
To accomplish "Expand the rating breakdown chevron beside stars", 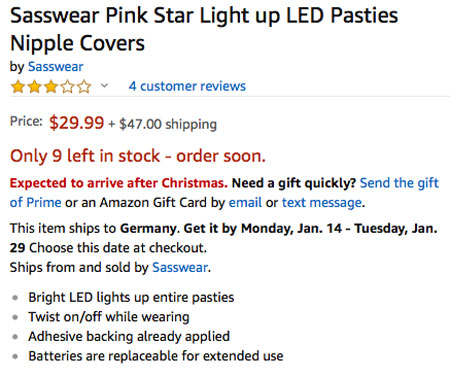I will pyautogui.click(x=104, y=86).
